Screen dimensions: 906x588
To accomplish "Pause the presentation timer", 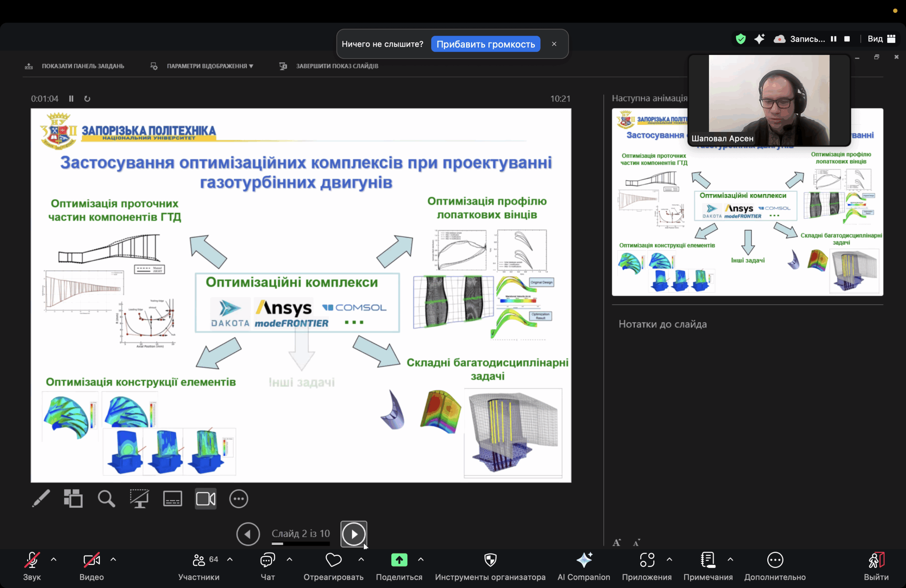I will (71, 99).
